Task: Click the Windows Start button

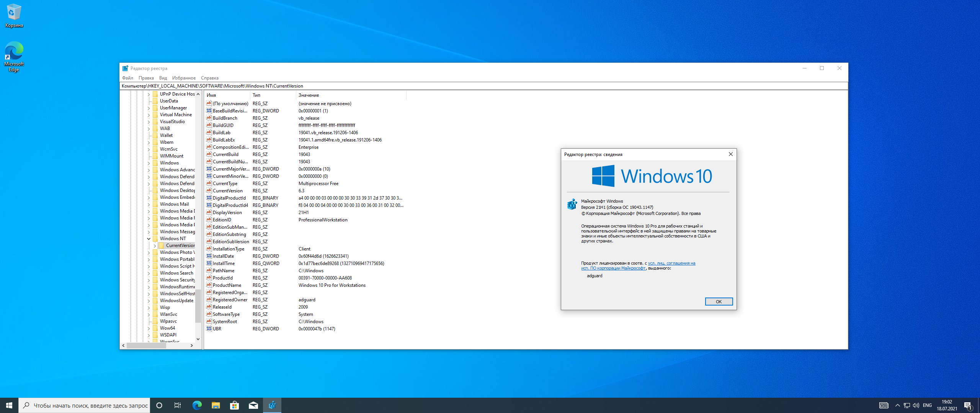Action: click(x=9, y=405)
